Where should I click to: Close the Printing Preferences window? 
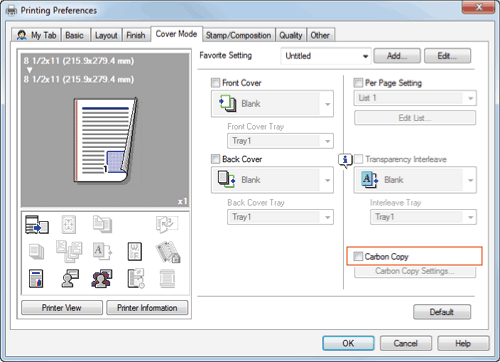[x=478, y=7]
